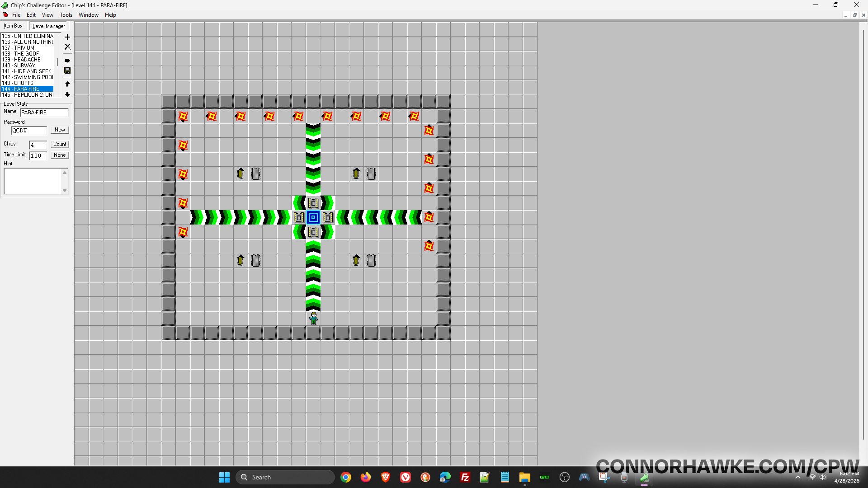
Task: Click the level Name field
Action: (x=44, y=113)
